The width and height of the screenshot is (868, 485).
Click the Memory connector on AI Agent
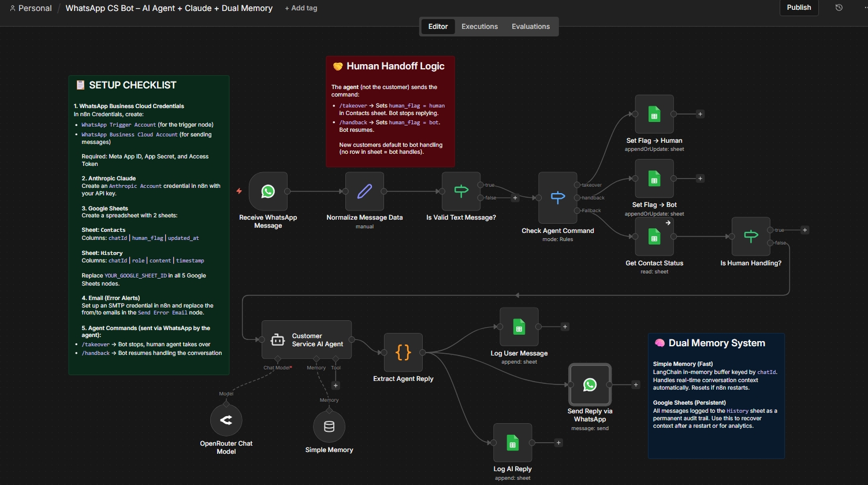tap(316, 359)
